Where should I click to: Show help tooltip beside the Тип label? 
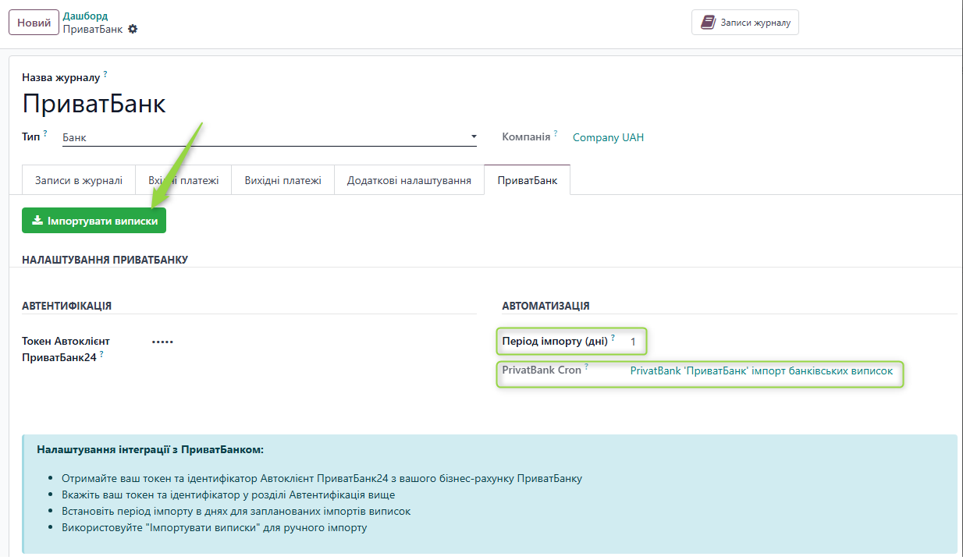pos(45,133)
